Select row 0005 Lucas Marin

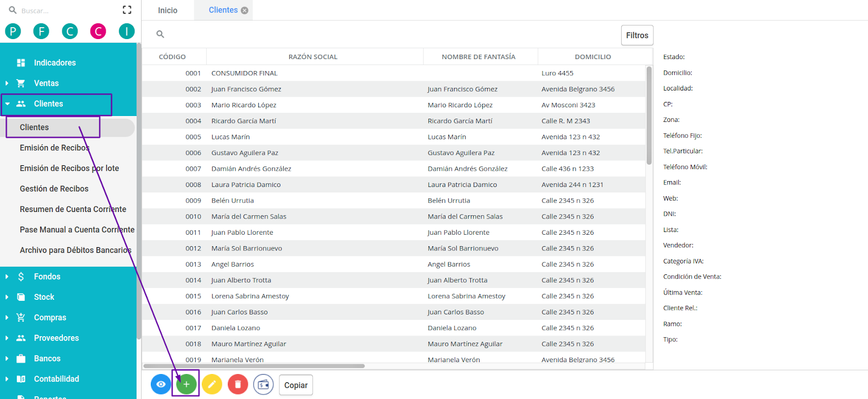coord(394,137)
